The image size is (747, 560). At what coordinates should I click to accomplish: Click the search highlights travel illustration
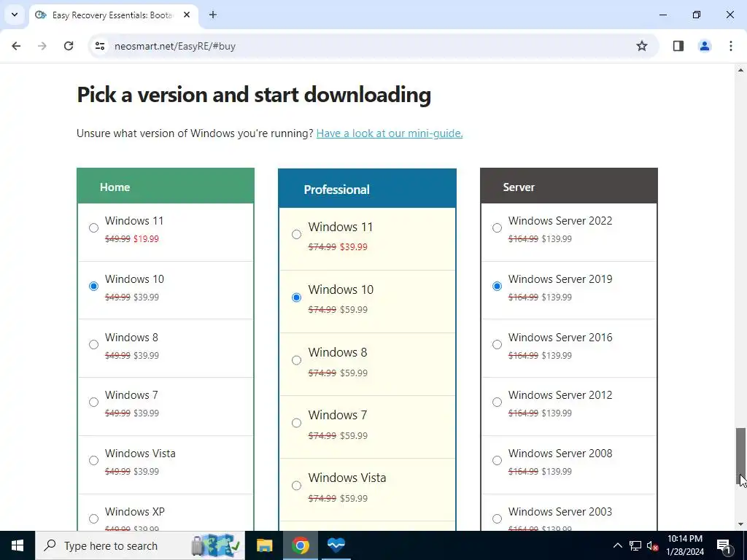point(215,545)
